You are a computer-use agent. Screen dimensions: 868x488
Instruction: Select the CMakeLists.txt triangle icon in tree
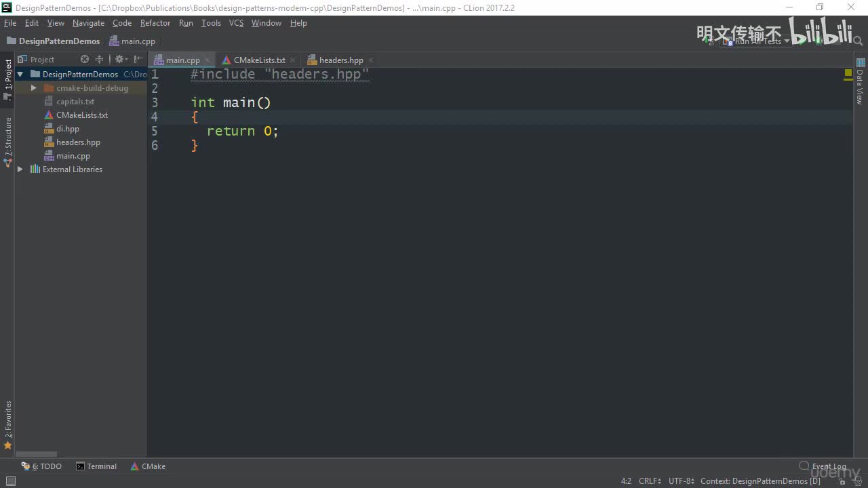49,115
